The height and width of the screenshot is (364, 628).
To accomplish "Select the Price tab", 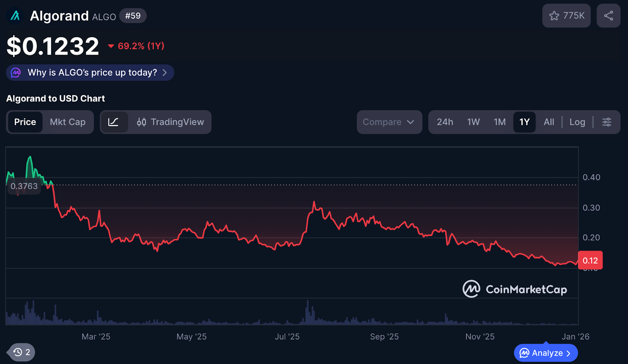I will pos(25,122).
